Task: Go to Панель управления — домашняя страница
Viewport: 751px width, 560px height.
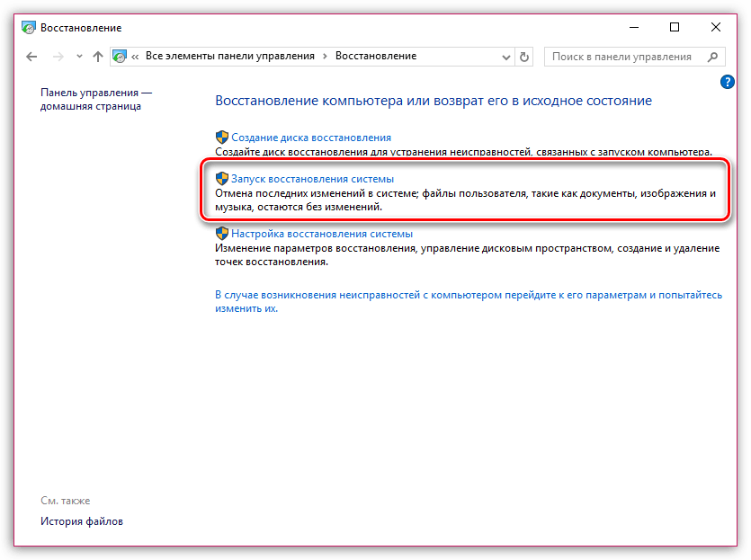Action: coord(96,99)
